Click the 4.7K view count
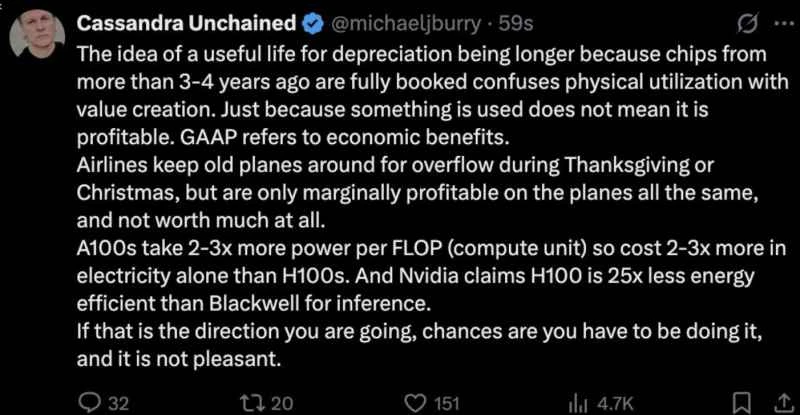This screenshot has height=415, width=800. pyautogui.click(x=613, y=403)
